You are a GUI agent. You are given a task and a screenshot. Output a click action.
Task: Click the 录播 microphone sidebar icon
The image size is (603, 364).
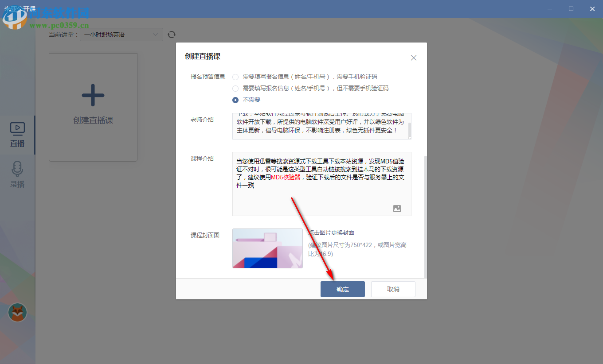(17, 167)
